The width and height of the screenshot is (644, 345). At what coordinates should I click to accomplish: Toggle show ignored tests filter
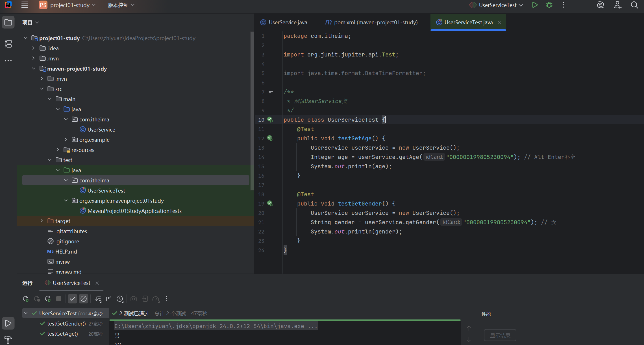point(84,299)
